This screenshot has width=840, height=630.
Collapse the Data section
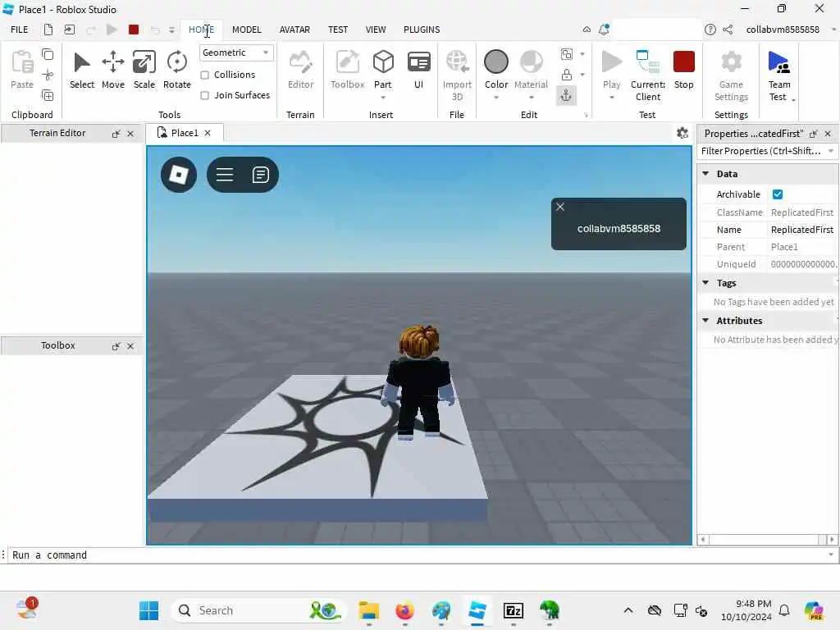coord(705,174)
